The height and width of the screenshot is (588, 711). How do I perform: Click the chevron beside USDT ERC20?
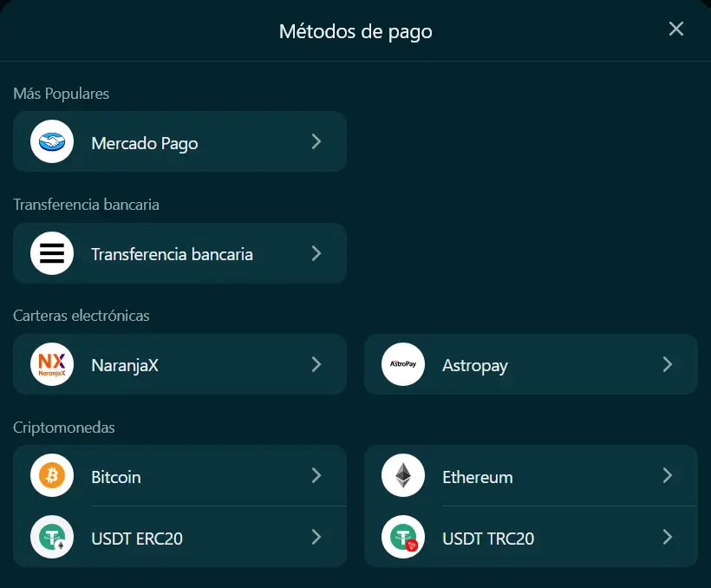coord(316,537)
